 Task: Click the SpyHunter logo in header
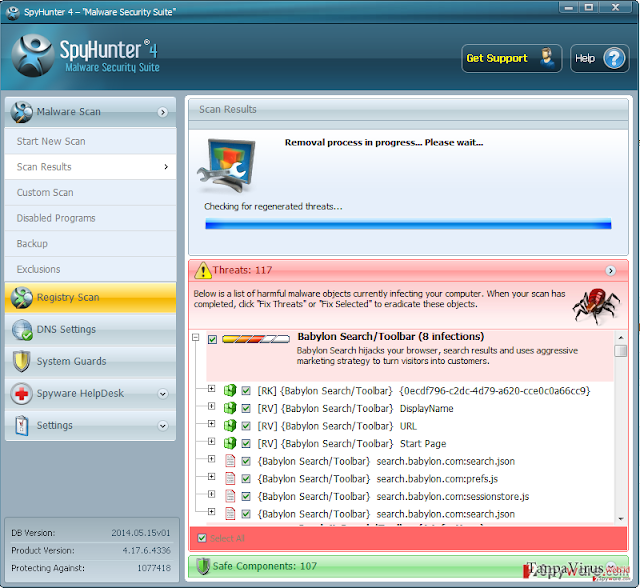(33, 55)
